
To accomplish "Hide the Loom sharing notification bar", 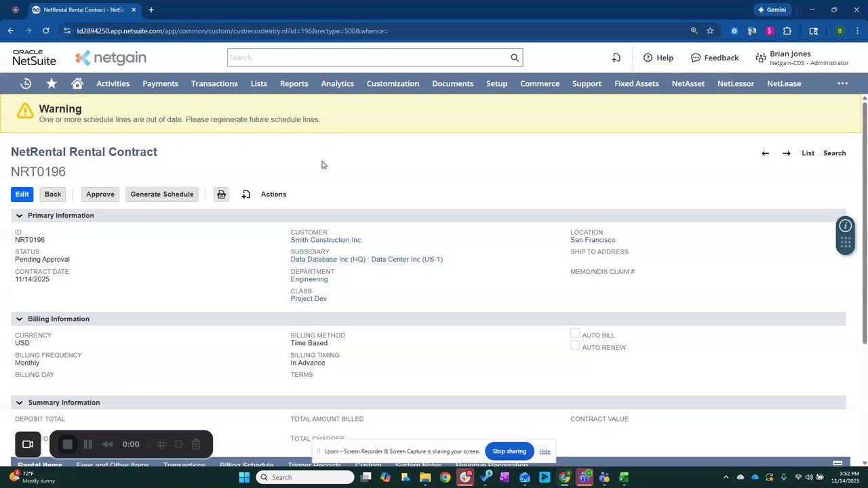I will [x=545, y=451].
